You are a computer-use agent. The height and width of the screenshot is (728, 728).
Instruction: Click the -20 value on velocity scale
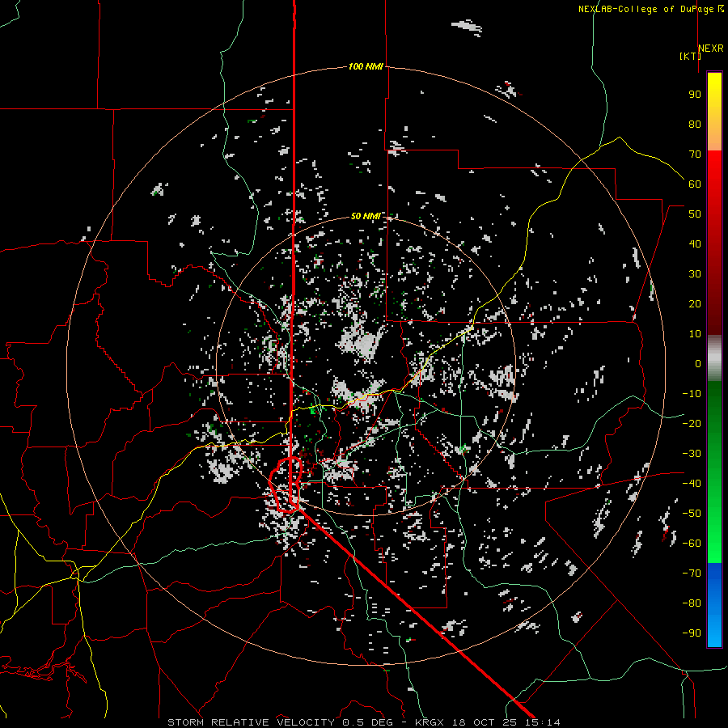692,423
